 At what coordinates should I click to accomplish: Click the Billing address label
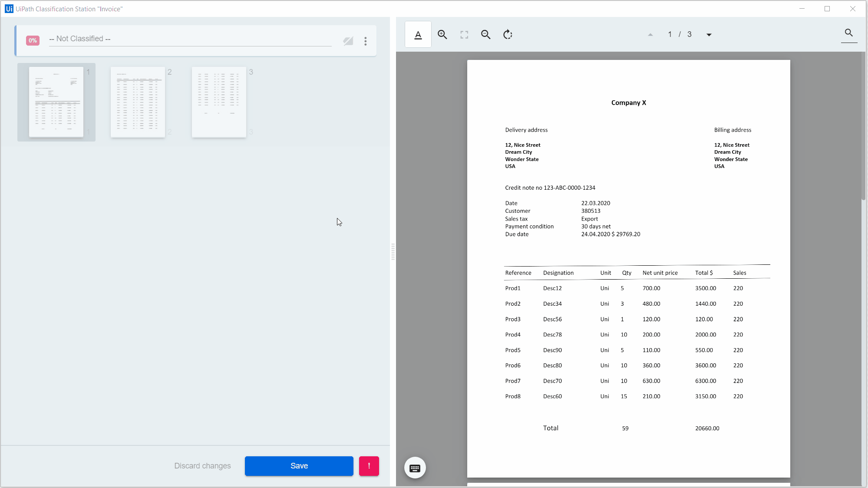coord(733,130)
